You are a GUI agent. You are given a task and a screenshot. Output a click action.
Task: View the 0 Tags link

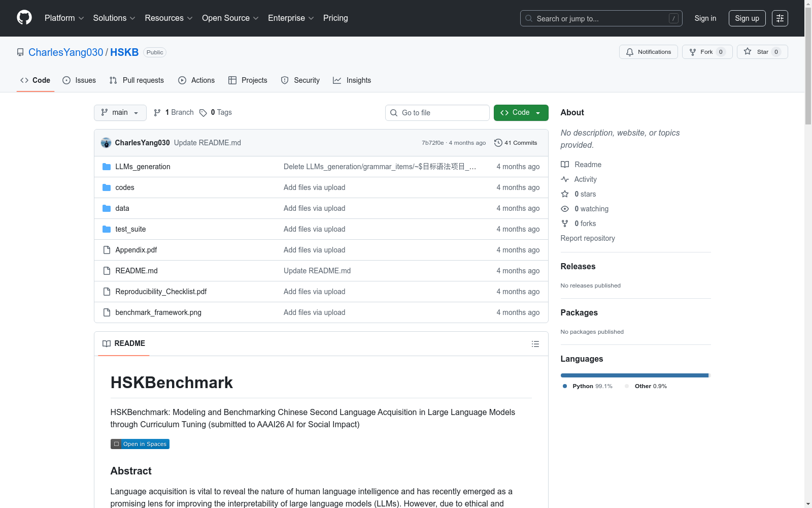point(216,113)
